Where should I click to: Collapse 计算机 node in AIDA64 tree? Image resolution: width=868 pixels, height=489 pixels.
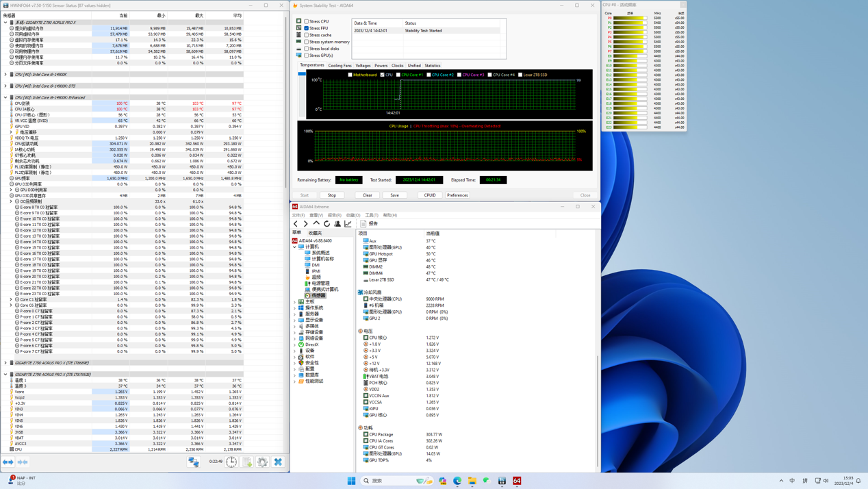tap(295, 247)
